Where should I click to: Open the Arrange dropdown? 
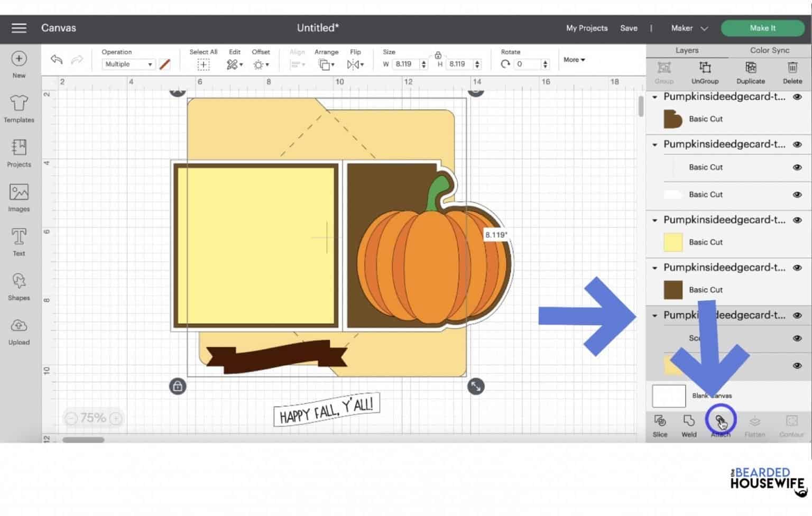click(x=326, y=64)
